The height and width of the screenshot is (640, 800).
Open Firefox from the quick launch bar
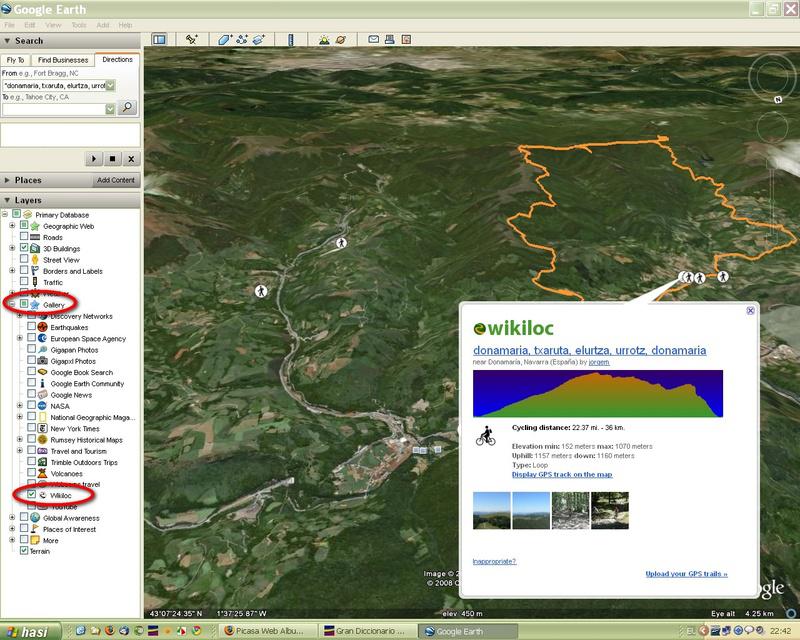109,631
